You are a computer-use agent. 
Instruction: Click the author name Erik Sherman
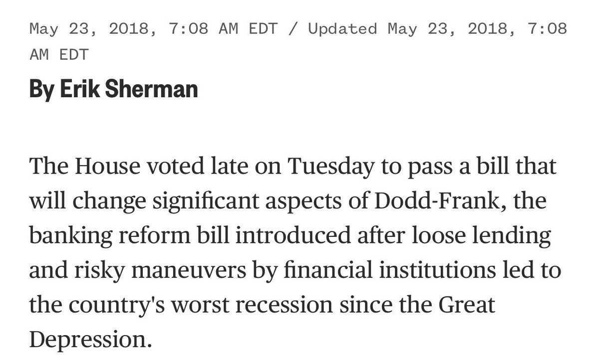coord(129,89)
